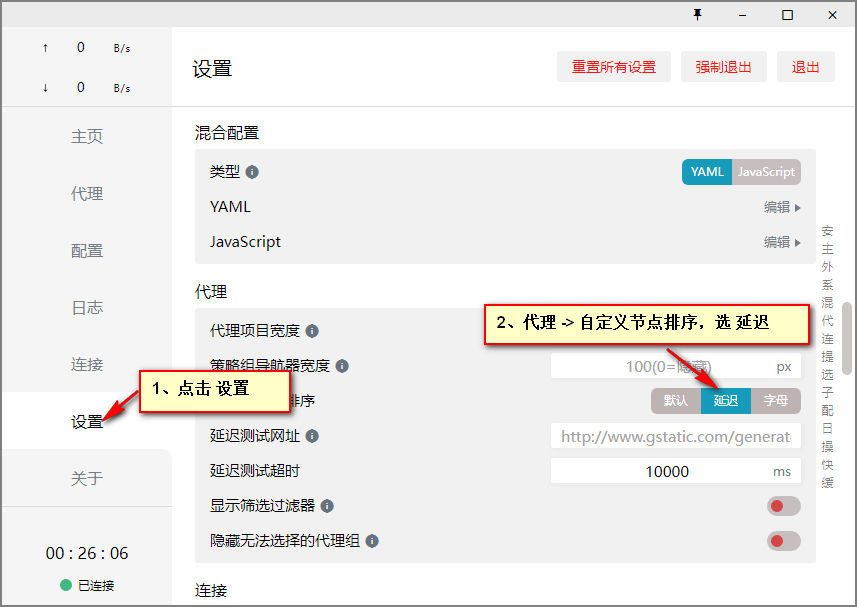Click info icon beside 代理项目宽度
The image size is (857, 607).
click(312, 331)
